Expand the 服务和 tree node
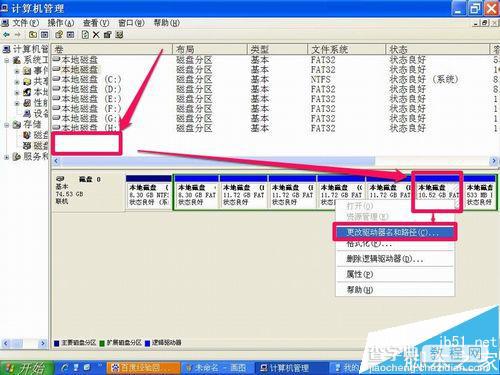This screenshot has height=375, width=500. (x=7, y=157)
